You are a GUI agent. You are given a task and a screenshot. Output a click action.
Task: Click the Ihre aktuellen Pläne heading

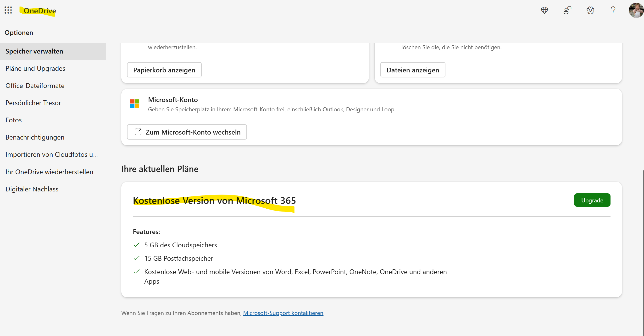160,169
